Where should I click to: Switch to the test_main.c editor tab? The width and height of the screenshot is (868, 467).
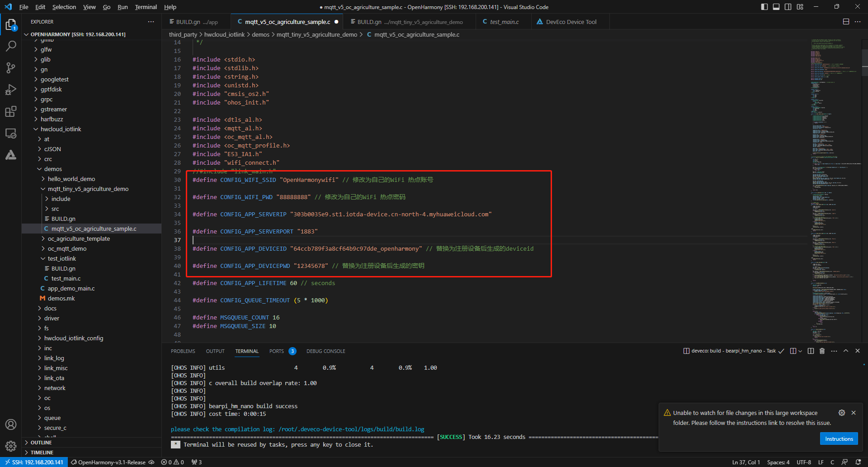coord(504,22)
